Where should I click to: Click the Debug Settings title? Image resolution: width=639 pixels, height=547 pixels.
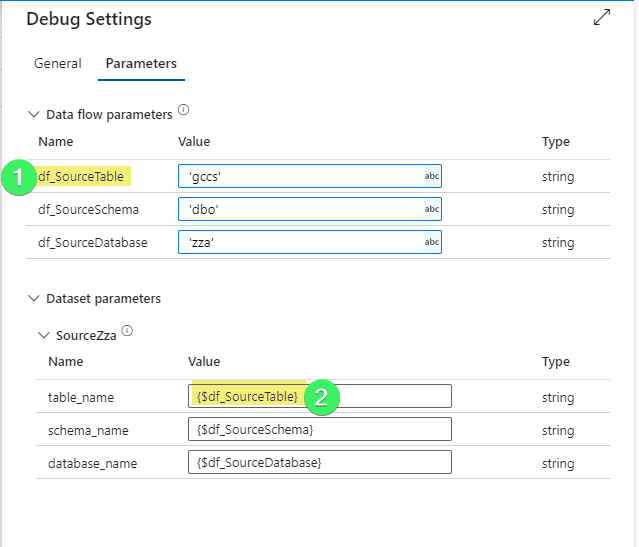tap(89, 19)
